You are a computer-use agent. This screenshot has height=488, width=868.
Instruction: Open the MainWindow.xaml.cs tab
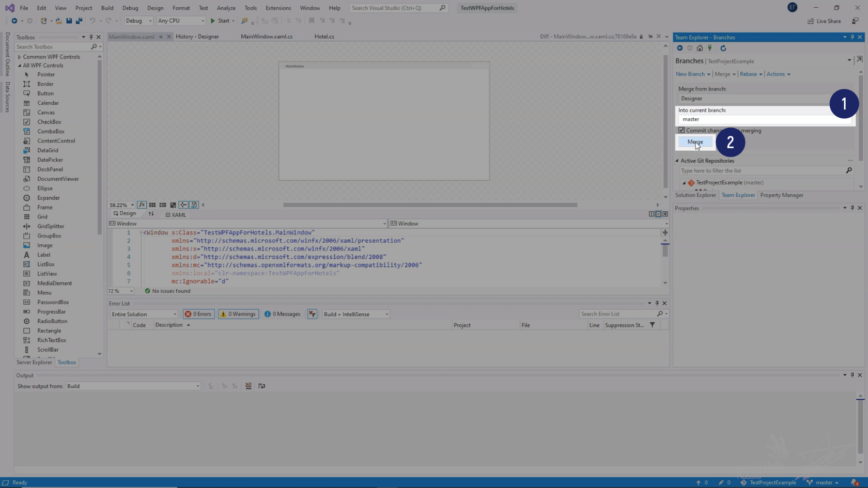[x=267, y=37]
